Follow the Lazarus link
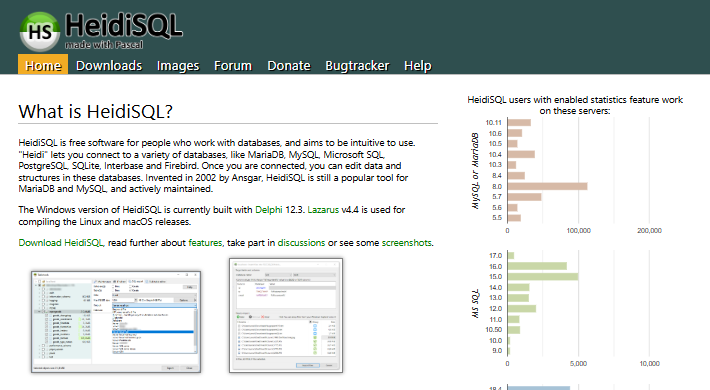Screen dimensions: 710x390 tap(323, 210)
